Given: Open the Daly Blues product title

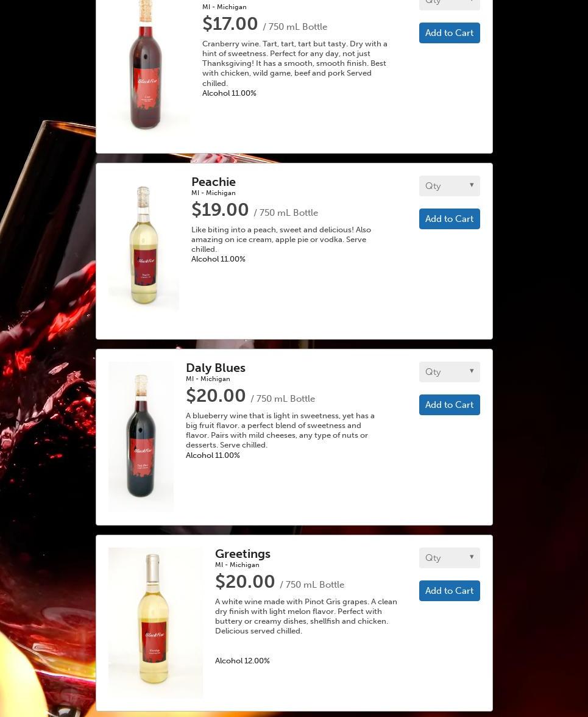Looking at the screenshot, I should pos(216,368).
